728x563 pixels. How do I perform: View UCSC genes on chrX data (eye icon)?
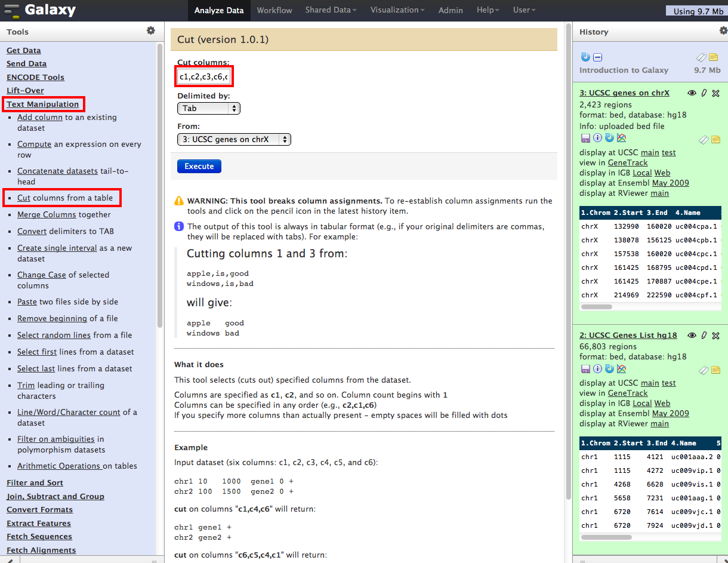tap(692, 93)
